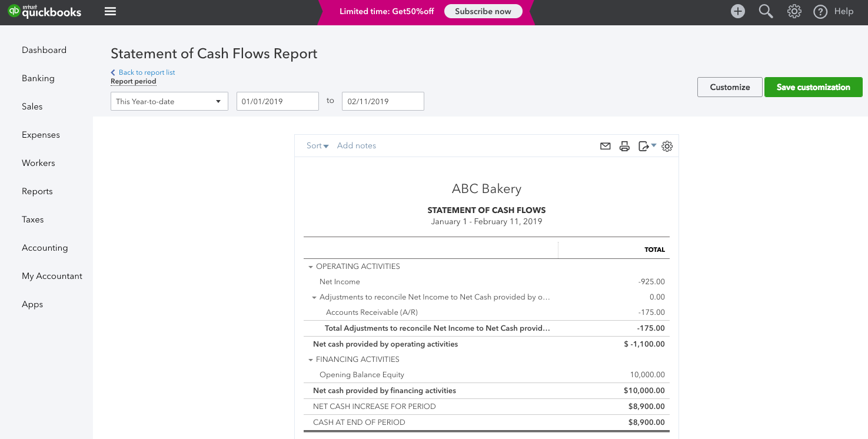Collapse the OPERATING ACTIVITIES section
Image resolution: width=868 pixels, height=439 pixels.
click(311, 266)
